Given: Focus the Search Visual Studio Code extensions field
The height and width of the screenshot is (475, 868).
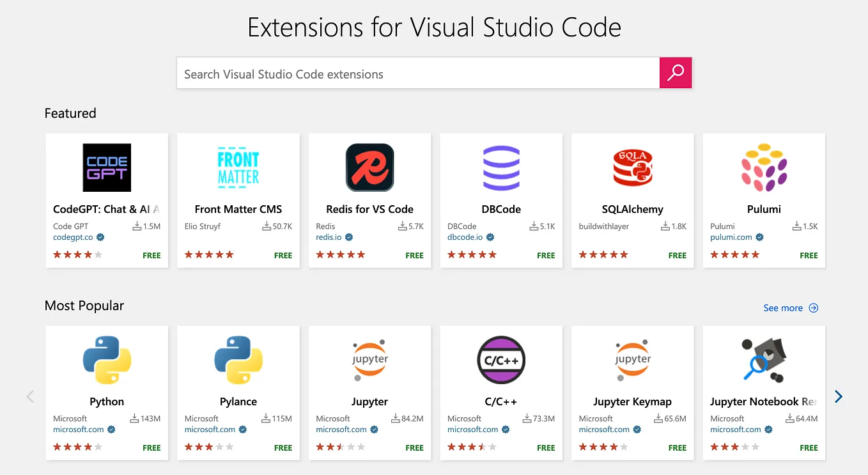Looking at the screenshot, I should click(418, 73).
